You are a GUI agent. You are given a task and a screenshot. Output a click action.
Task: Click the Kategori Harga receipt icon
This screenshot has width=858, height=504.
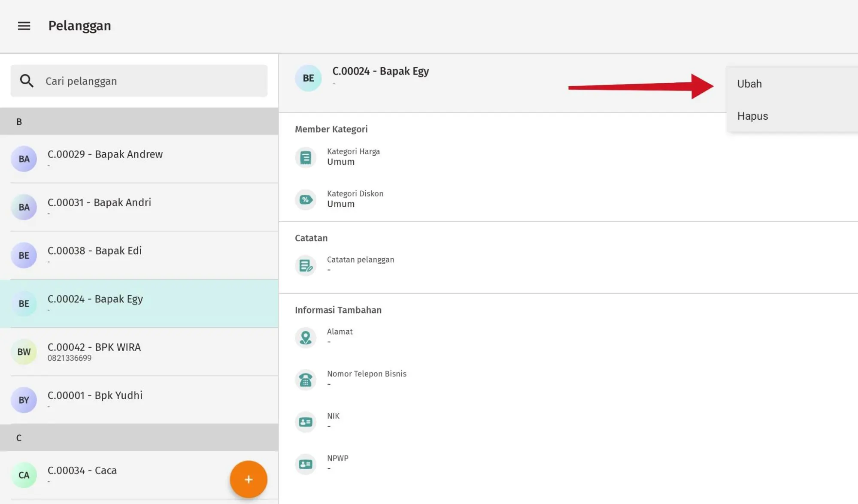tap(306, 157)
